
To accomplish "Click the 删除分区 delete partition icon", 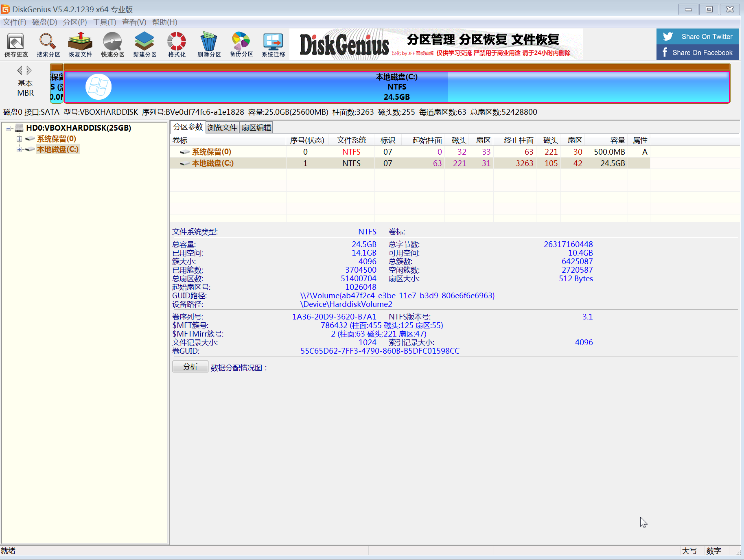I will (x=209, y=45).
